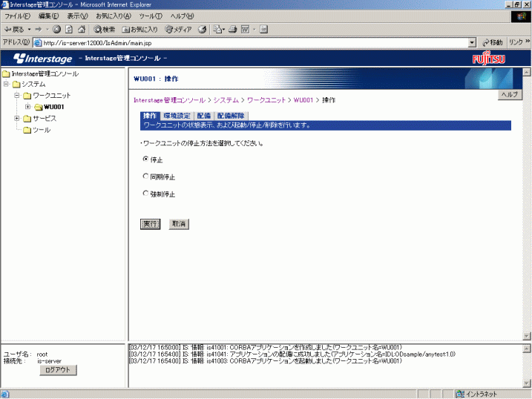Click the Interstage管理コンソール root folder icon
Viewport: 532px width, 399px height.
(6, 74)
